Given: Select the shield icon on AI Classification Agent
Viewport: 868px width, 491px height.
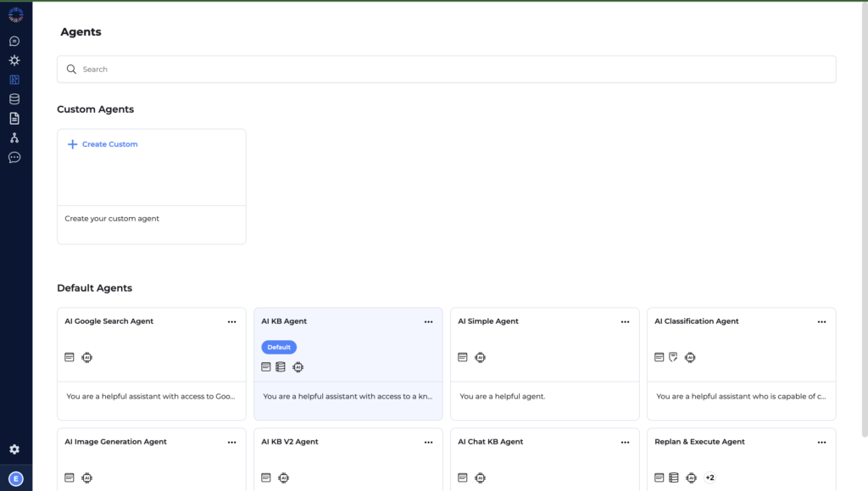Looking at the screenshot, I should 673,357.
